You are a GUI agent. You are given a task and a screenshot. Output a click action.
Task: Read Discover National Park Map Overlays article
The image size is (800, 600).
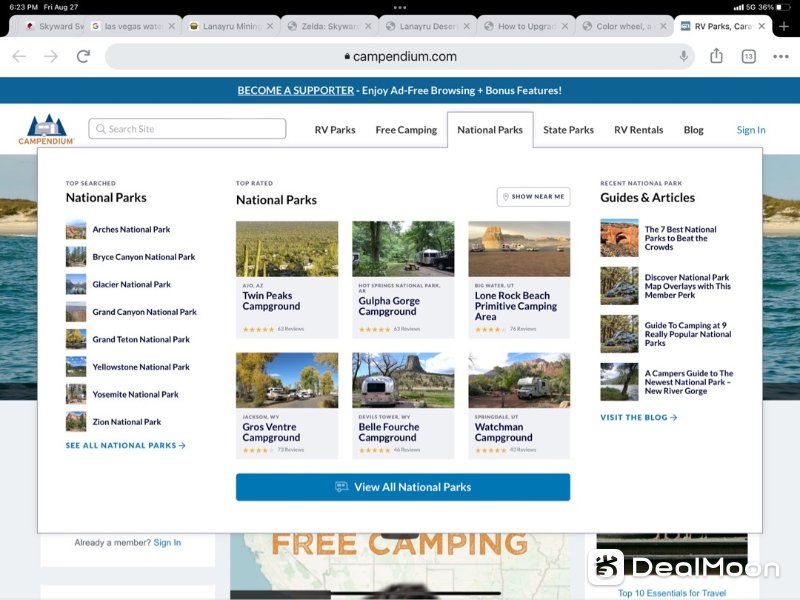[688, 286]
